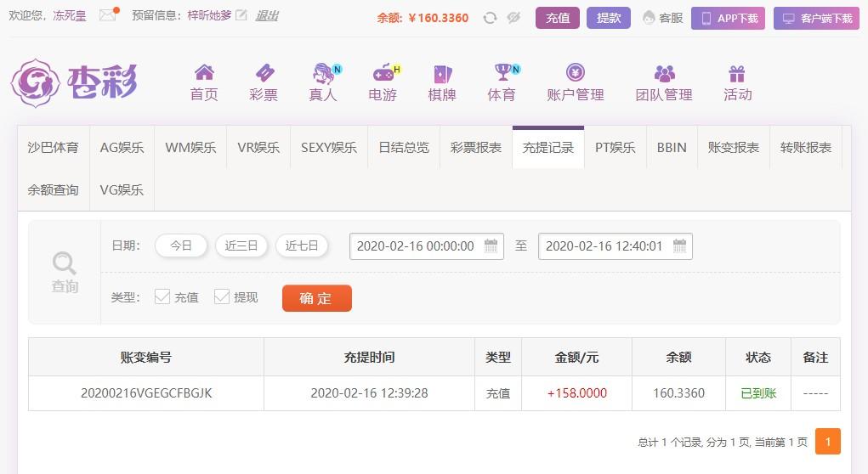Image resolution: width=868 pixels, height=474 pixels.
Task: Switch to VG娱乐 tab
Action: coord(122,190)
